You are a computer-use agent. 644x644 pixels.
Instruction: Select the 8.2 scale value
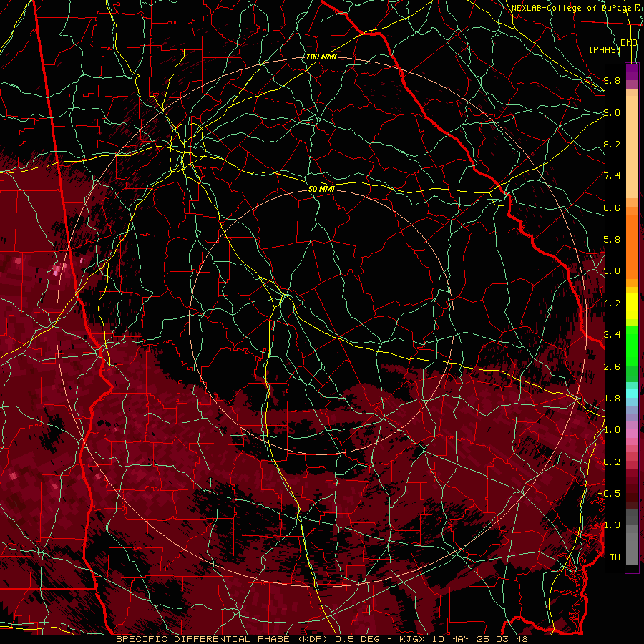612,144
